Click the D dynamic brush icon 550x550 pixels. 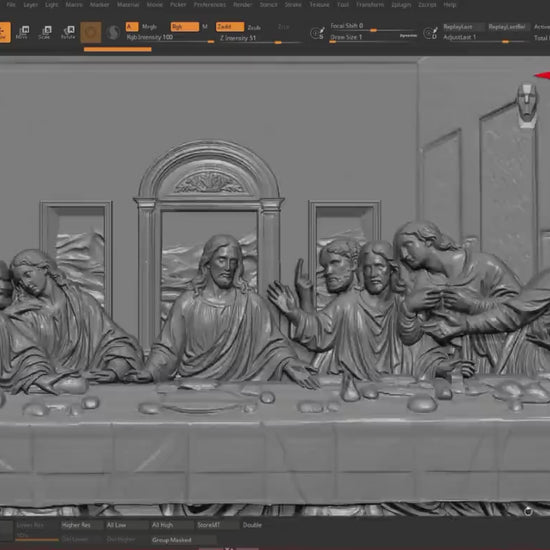coord(430,33)
